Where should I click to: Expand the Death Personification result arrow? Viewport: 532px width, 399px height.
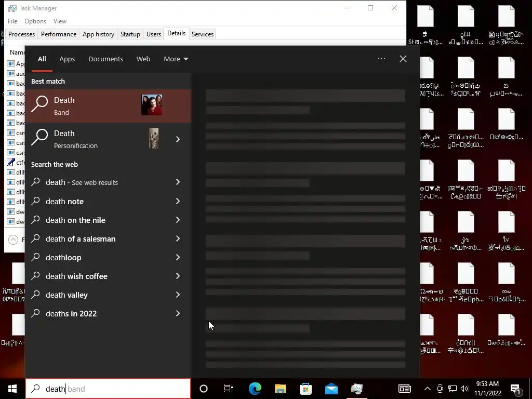coord(178,139)
